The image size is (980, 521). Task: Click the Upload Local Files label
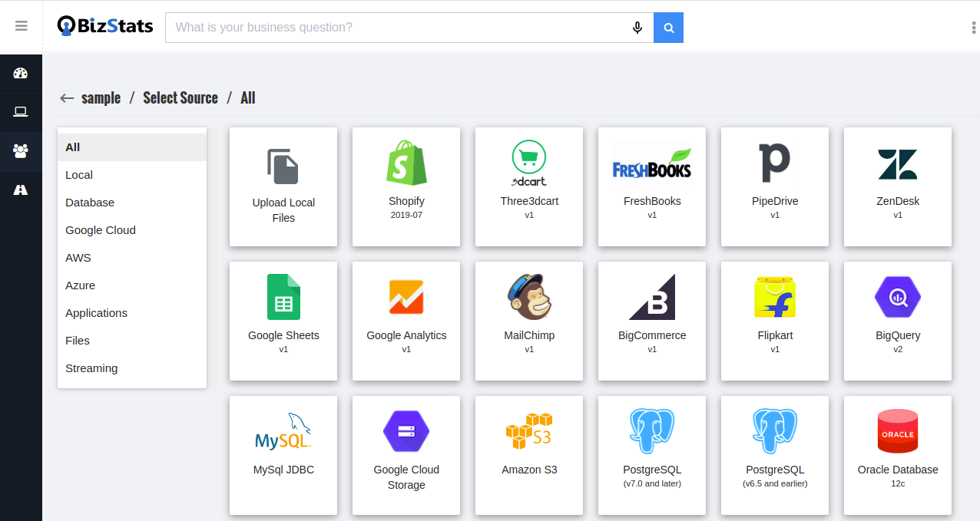pos(283,210)
